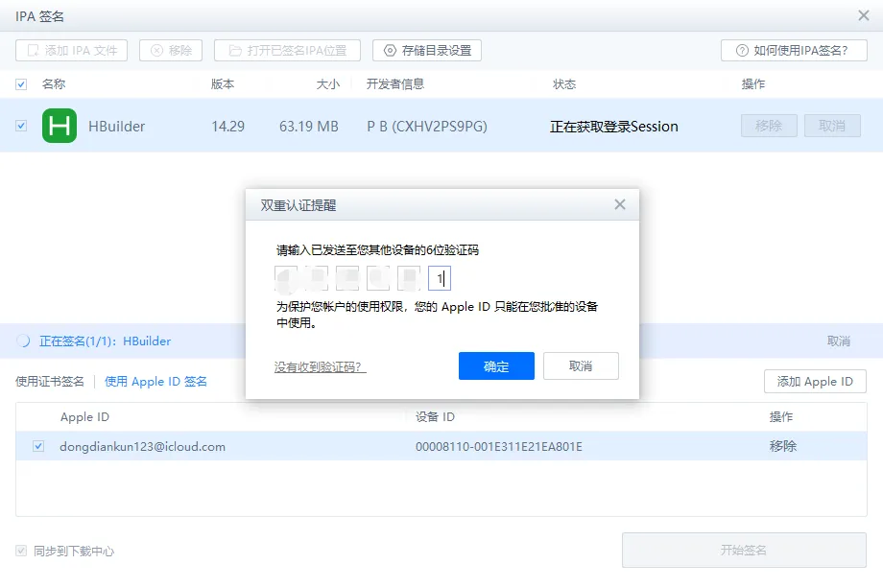Click the green HBuilder app icon
The width and height of the screenshot is (883, 588).
[60, 126]
